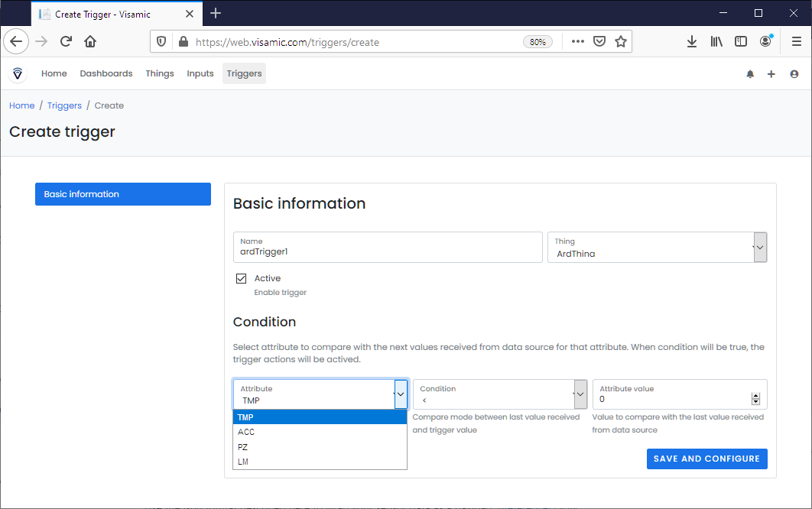Click the Save and Configure button
This screenshot has width=812, height=509.
click(x=707, y=459)
